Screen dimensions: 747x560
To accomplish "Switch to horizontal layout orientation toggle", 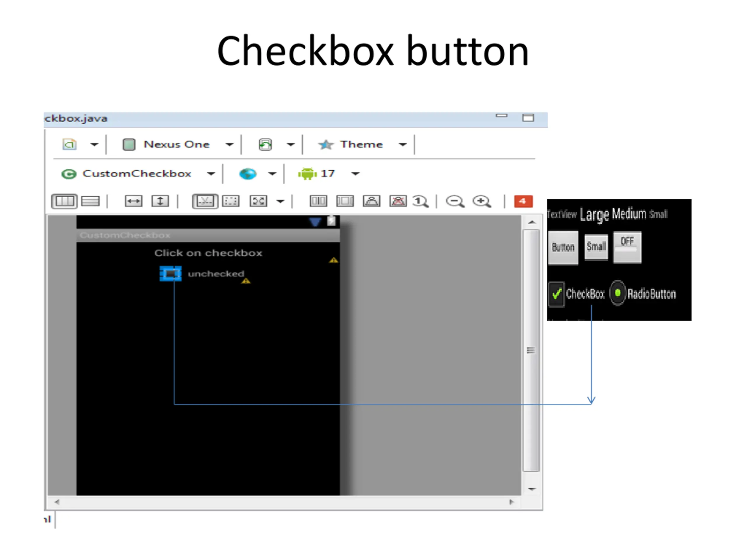I will pyautogui.click(x=64, y=201).
